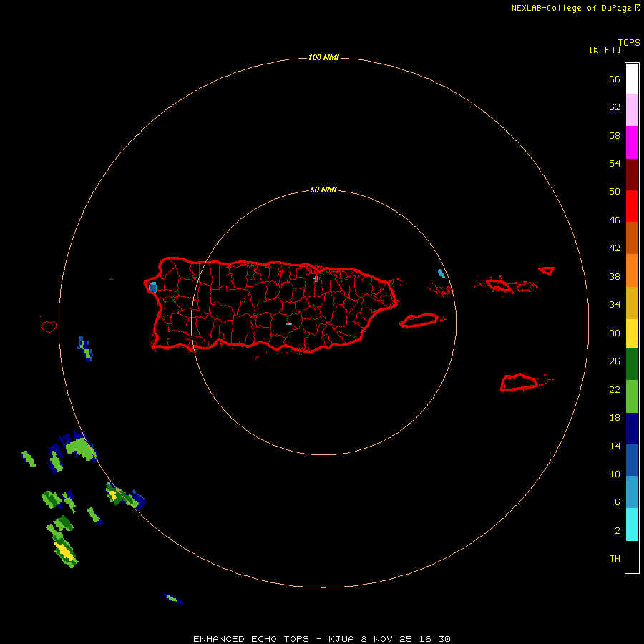This screenshot has height=644, width=644.
Task: Select the dark green legend swatch
Action: coord(632,364)
